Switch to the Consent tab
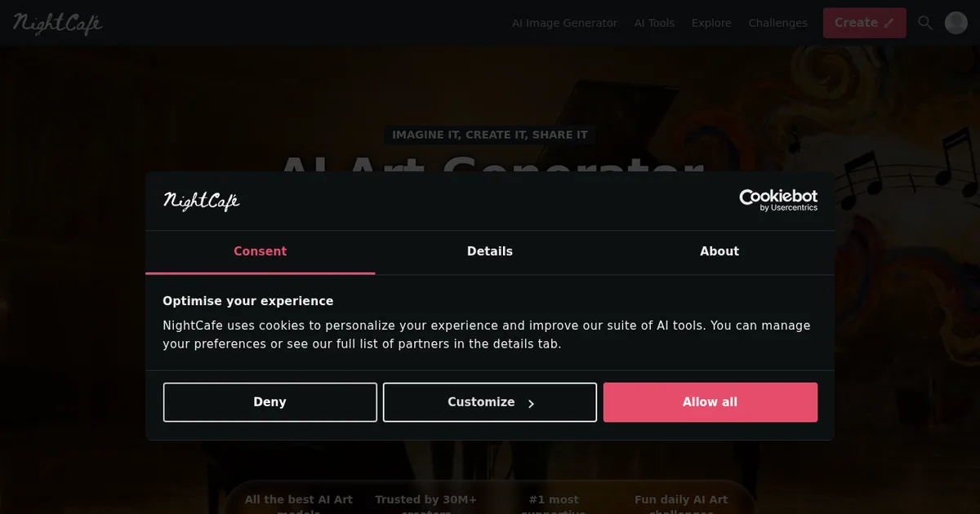 [261, 251]
